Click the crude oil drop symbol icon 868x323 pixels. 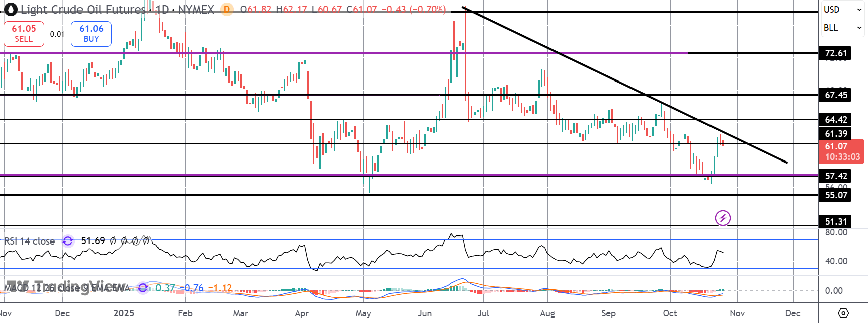pyautogui.click(x=11, y=9)
